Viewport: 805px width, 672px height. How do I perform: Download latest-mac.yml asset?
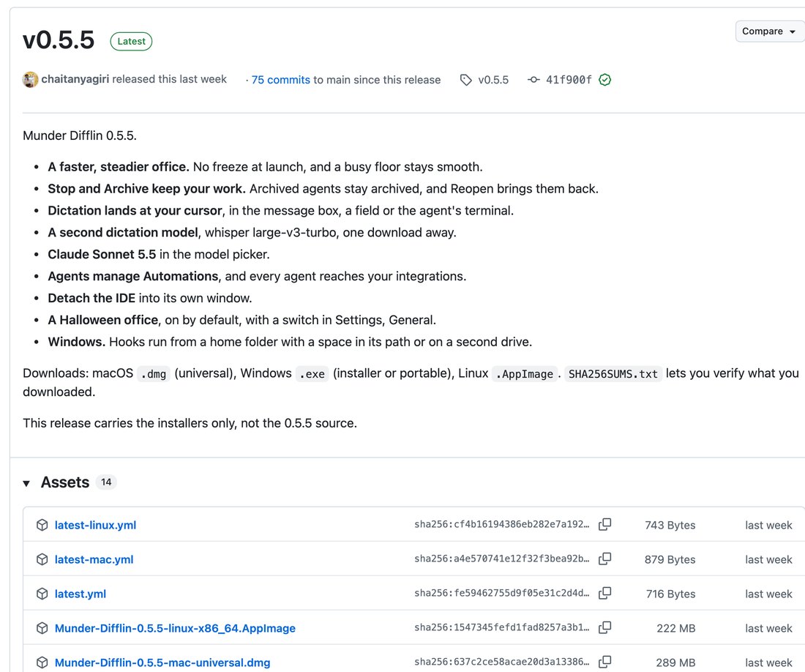coord(94,559)
